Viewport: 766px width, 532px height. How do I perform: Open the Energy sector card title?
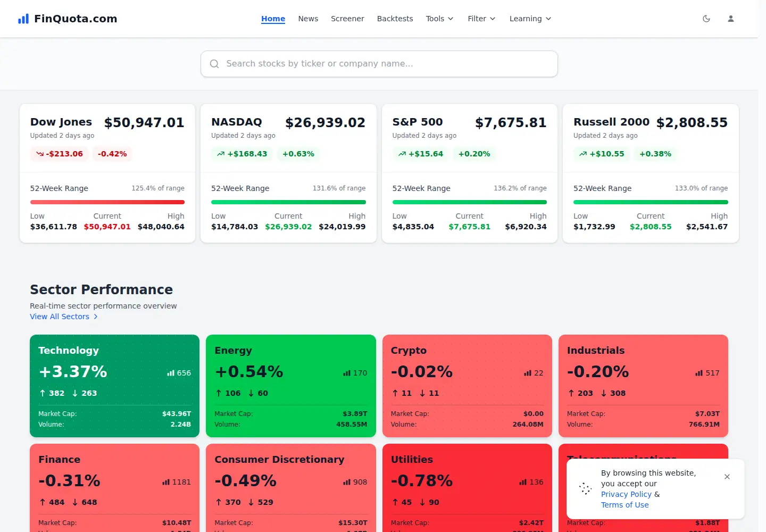(x=233, y=351)
